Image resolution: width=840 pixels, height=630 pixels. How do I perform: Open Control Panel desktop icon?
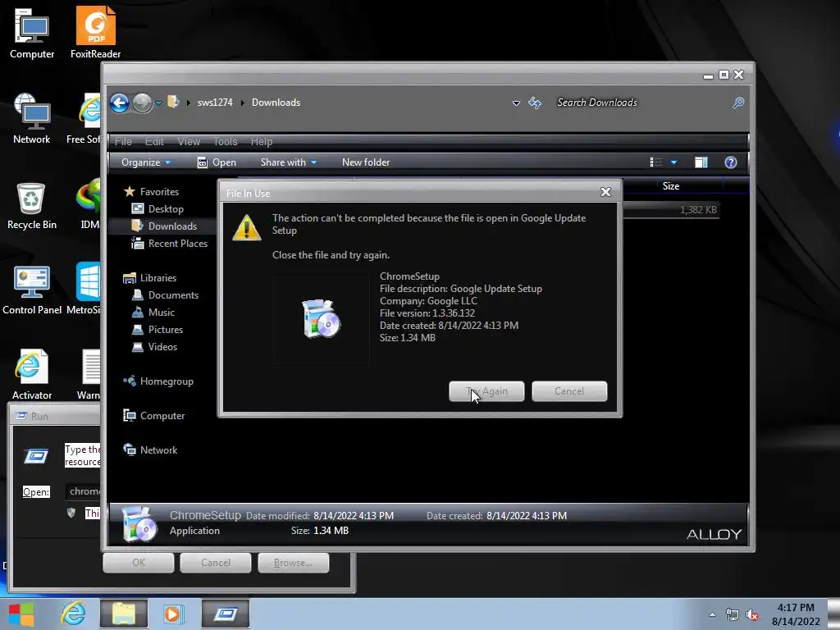[32, 290]
